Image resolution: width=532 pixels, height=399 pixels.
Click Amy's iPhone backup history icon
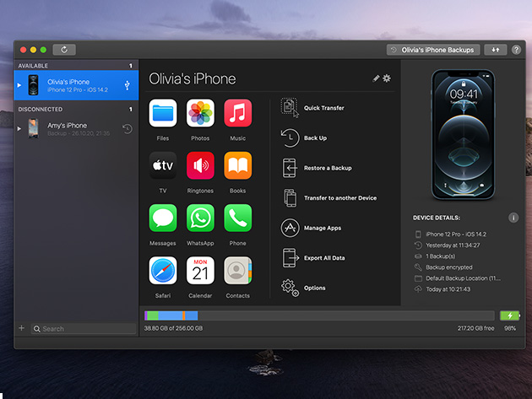point(128,128)
